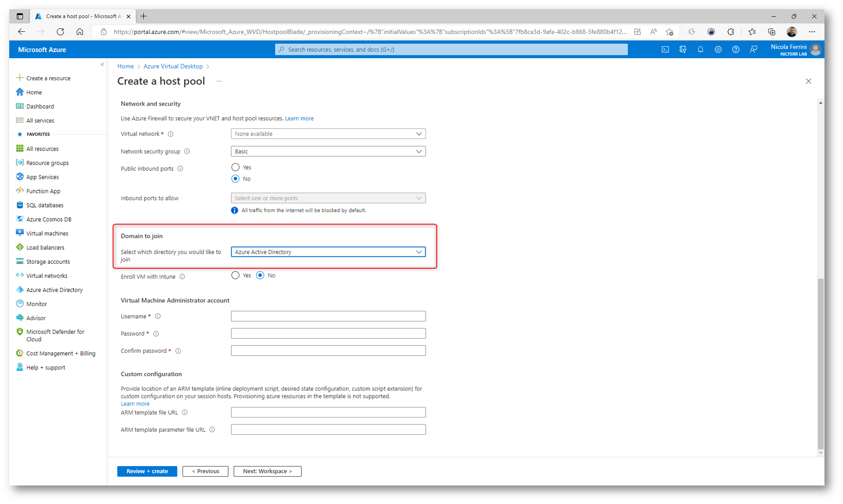Open the directory to join dropdown

coord(328,252)
